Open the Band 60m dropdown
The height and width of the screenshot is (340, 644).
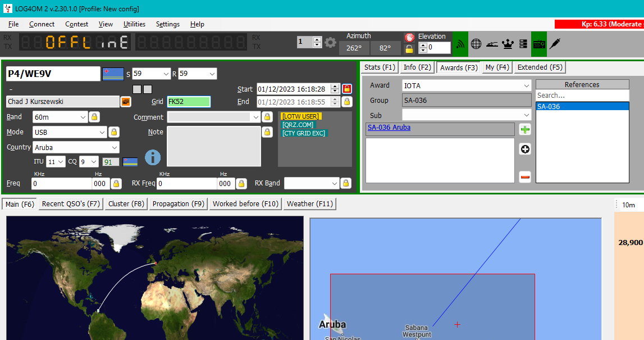coord(83,117)
